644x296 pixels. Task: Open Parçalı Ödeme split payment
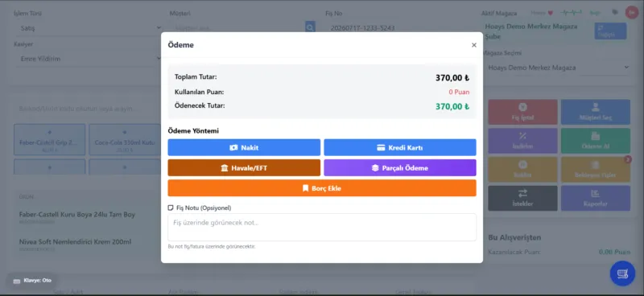[400, 168]
